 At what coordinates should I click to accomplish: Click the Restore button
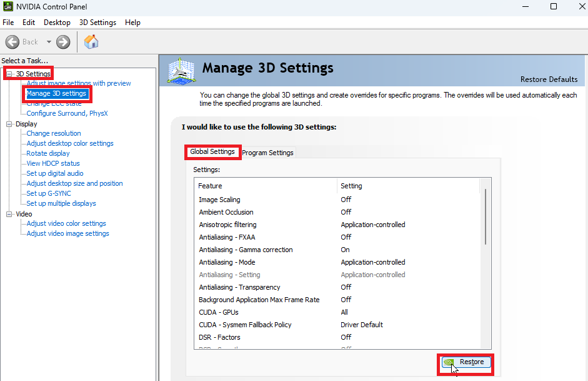466,362
